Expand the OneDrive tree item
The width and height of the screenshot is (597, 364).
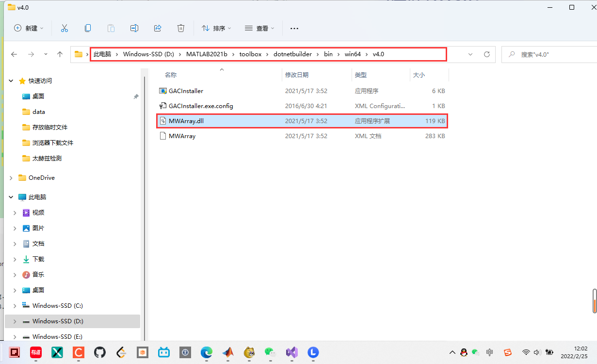[x=11, y=177]
